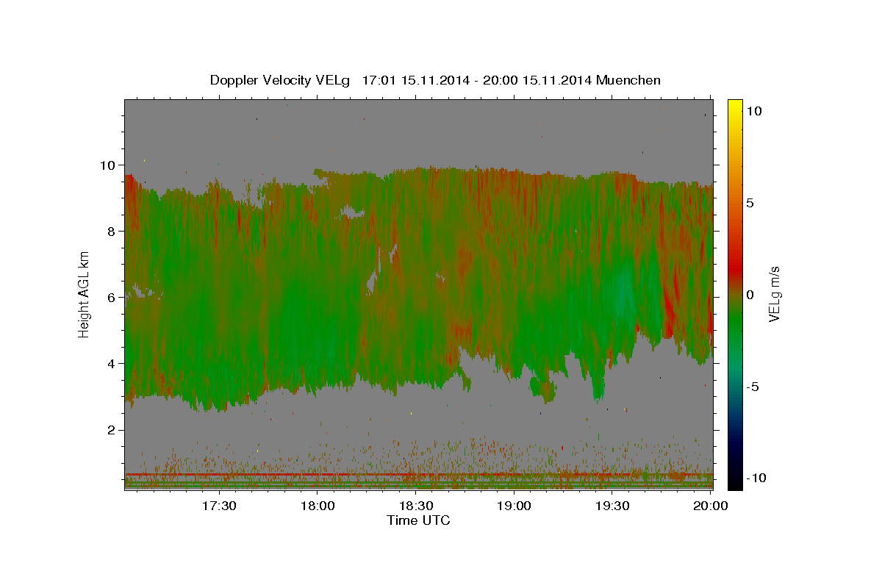Click the 'Muenchen' location text in title

pyautogui.click(x=628, y=80)
